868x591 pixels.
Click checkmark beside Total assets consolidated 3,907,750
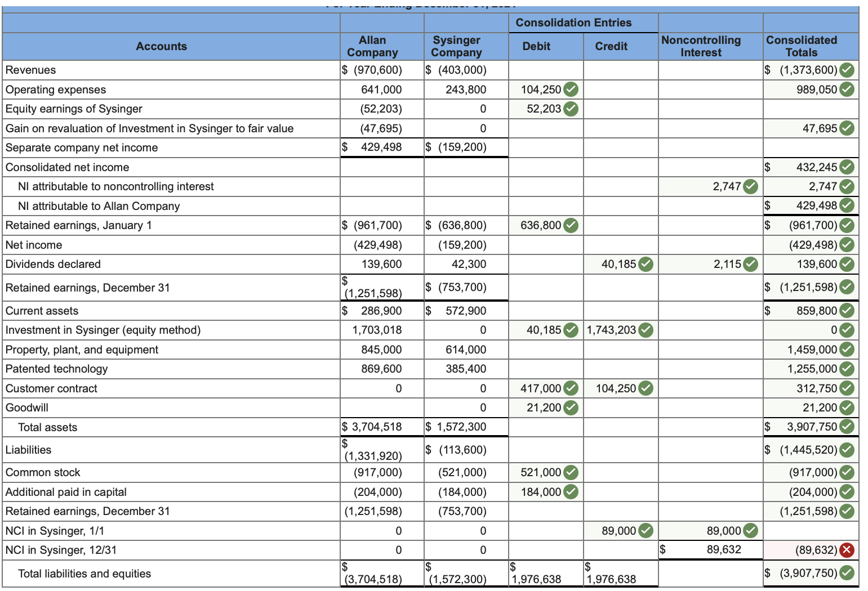click(x=847, y=427)
